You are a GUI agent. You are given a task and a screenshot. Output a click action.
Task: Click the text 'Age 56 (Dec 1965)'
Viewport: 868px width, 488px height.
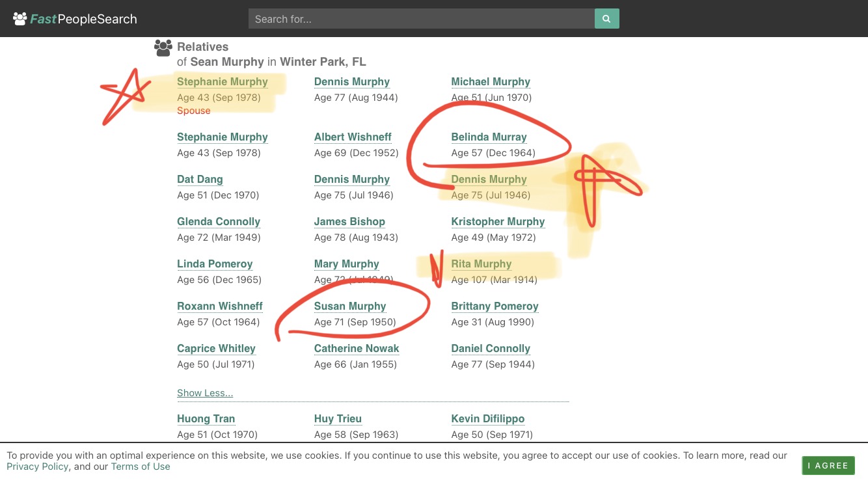(x=219, y=280)
